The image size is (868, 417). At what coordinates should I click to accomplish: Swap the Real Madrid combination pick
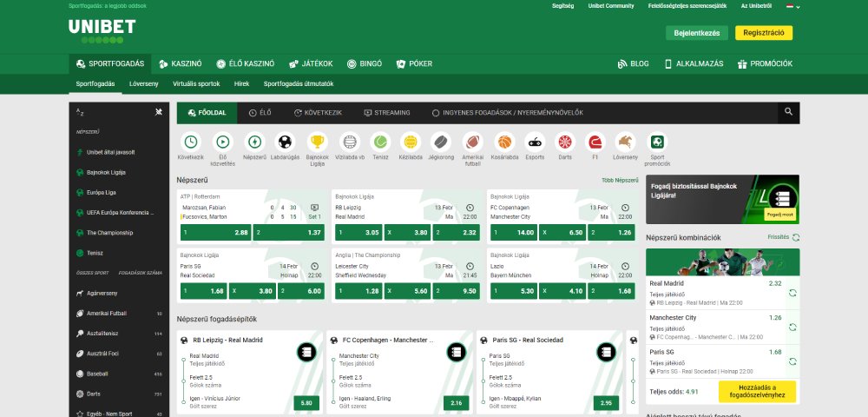coord(792,294)
